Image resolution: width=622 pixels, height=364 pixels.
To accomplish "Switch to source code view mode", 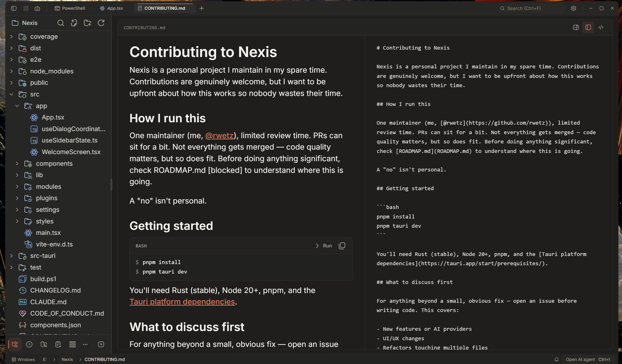I will click(x=601, y=27).
